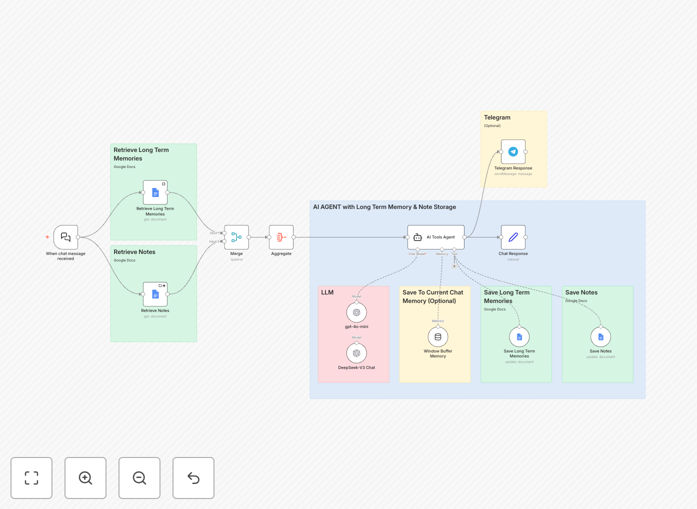This screenshot has height=509, width=697.
Task: Click the reset zoom arrow button
Action: click(x=193, y=478)
